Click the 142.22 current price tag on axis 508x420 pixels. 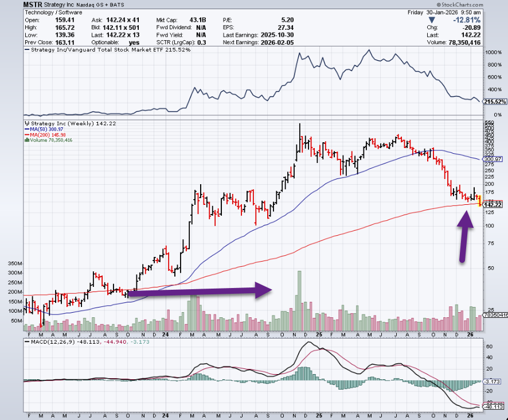[x=493, y=204]
